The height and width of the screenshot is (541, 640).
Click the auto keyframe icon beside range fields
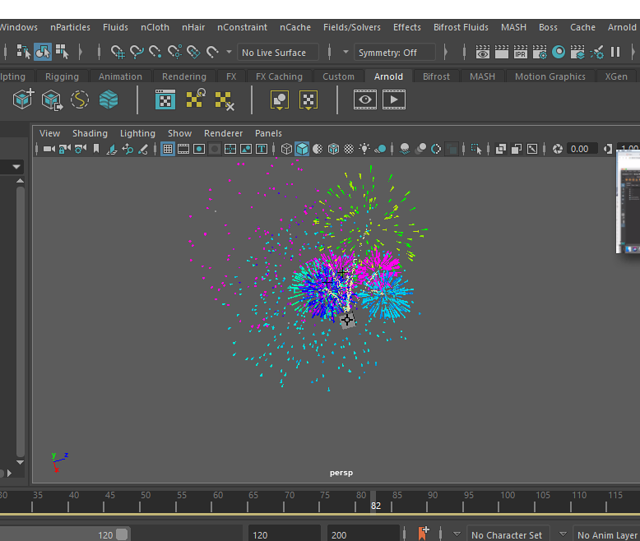pos(424,534)
